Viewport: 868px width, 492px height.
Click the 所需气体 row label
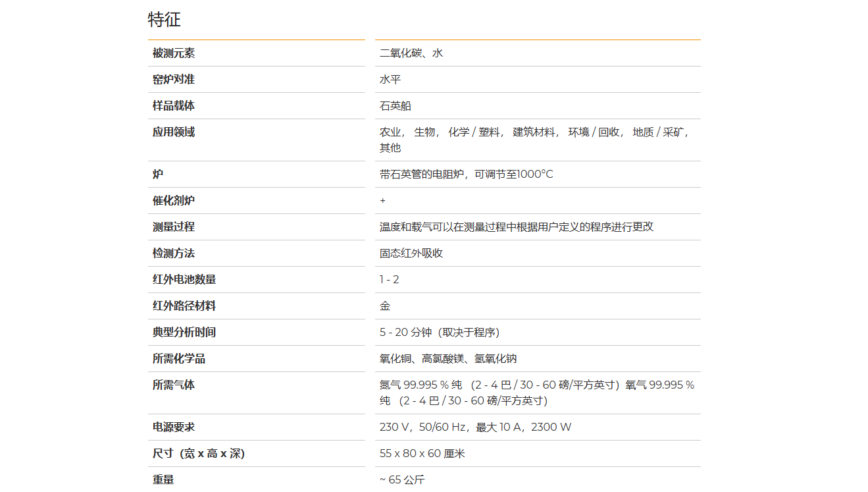pyautogui.click(x=173, y=385)
